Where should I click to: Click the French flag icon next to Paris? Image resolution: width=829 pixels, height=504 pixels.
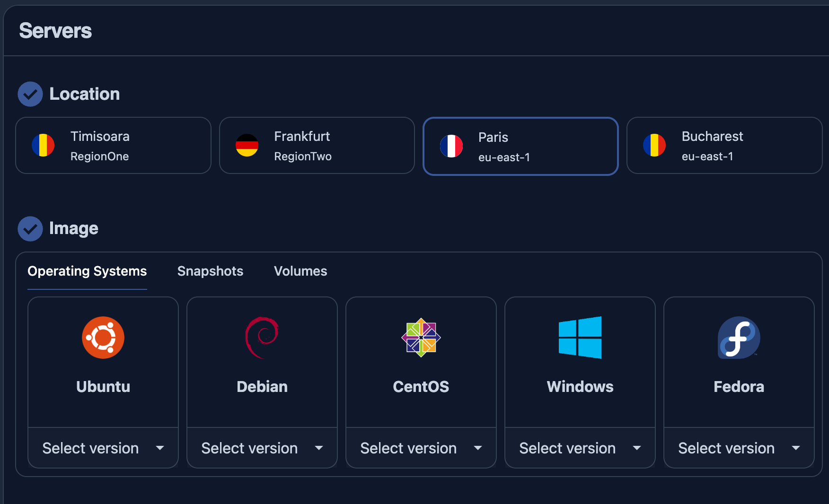(451, 146)
